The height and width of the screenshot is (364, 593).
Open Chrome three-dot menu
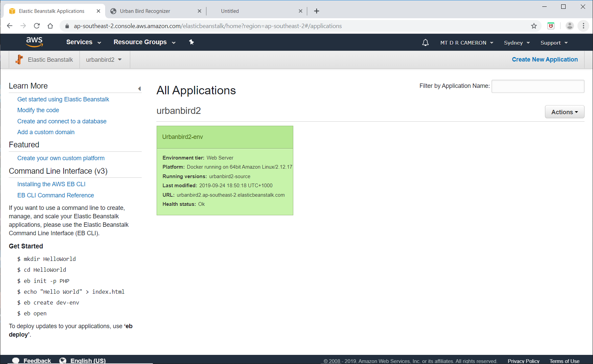coord(583,26)
